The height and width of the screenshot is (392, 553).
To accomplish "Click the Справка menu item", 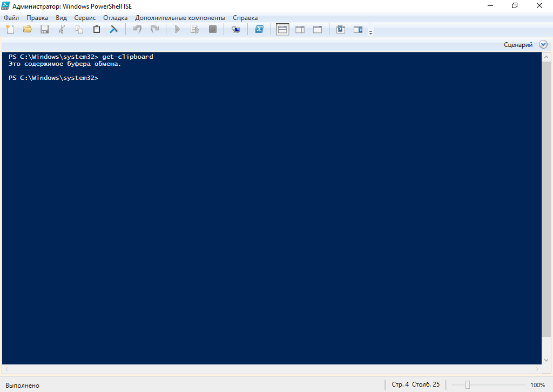I will [x=245, y=18].
